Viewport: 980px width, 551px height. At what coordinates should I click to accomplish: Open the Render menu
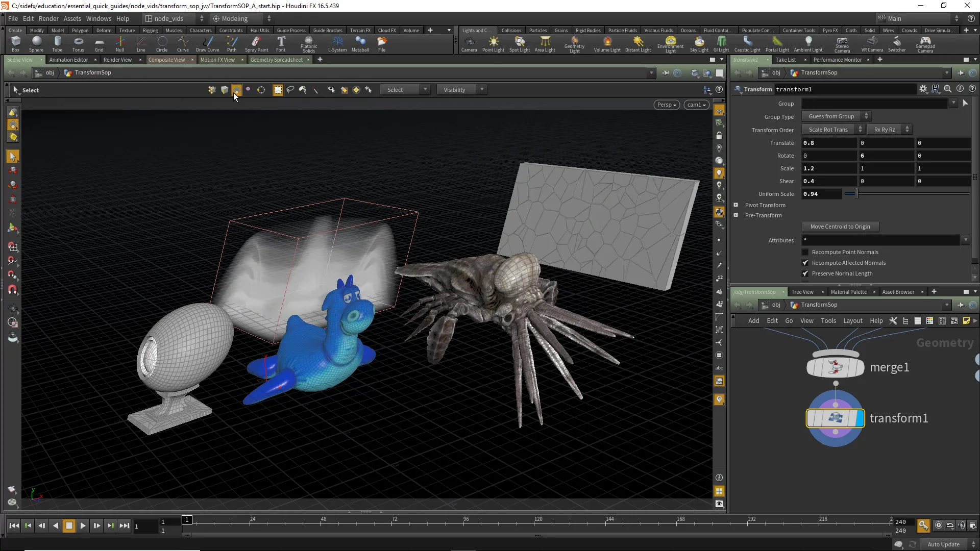tap(48, 18)
